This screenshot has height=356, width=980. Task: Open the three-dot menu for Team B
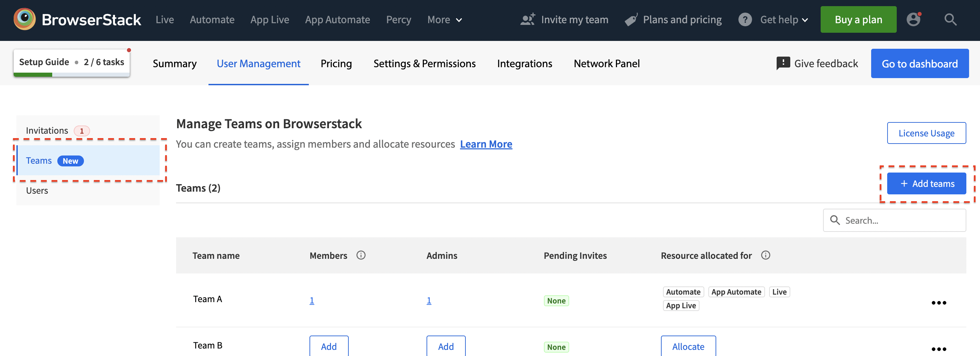coord(938,348)
